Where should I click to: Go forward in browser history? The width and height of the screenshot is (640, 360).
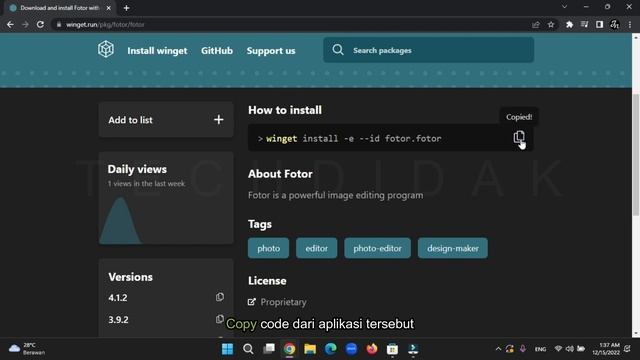pyautogui.click(x=25, y=24)
